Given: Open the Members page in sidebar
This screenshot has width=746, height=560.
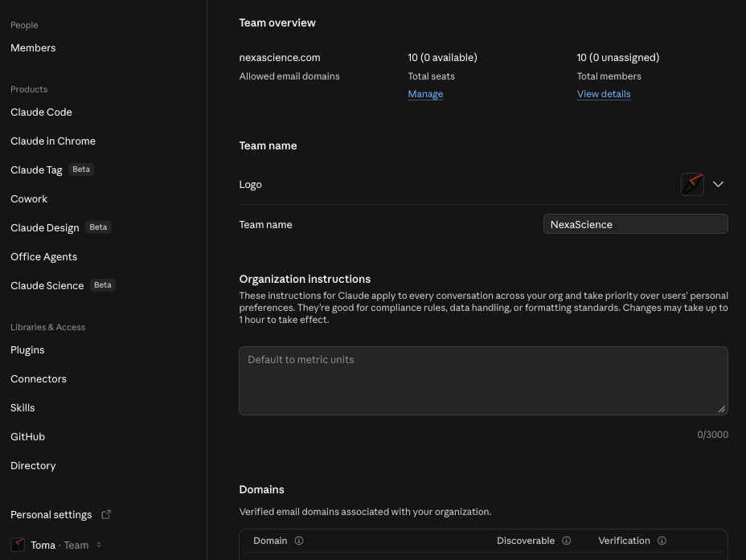Looking at the screenshot, I should pyautogui.click(x=33, y=48).
